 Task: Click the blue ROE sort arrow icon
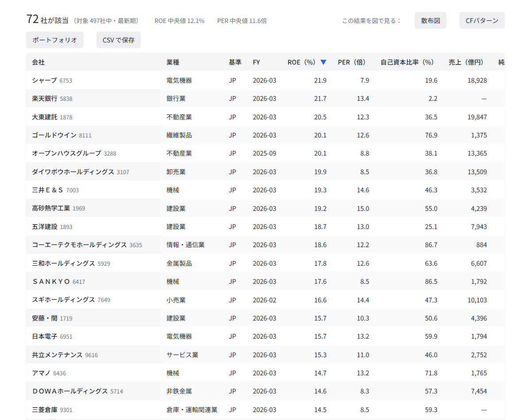(x=323, y=62)
